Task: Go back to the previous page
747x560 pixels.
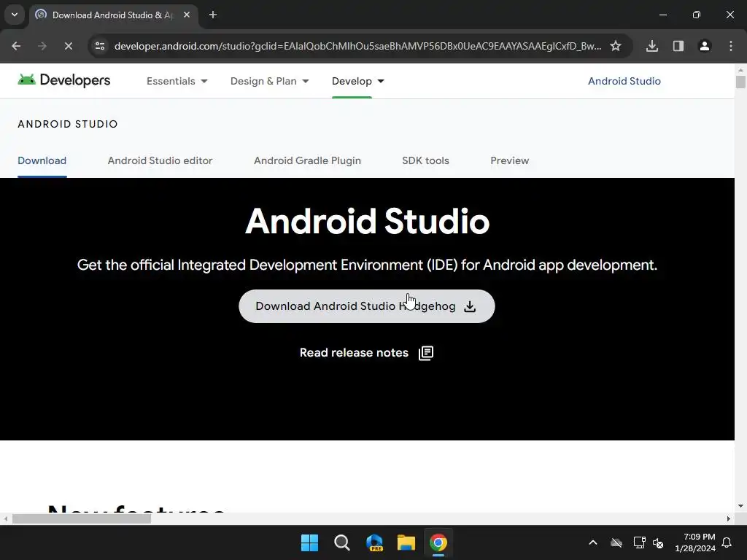Action: click(16, 46)
